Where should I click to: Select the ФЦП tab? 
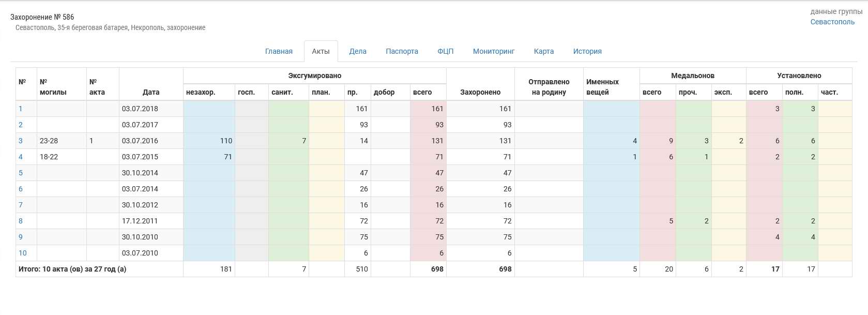pyautogui.click(x=445, y=51)
